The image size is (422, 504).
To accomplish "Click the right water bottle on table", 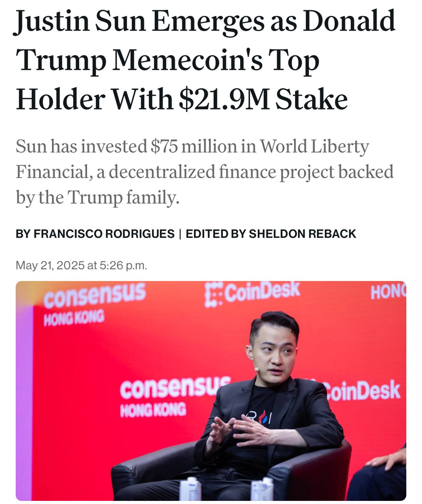I will [262, 489].
